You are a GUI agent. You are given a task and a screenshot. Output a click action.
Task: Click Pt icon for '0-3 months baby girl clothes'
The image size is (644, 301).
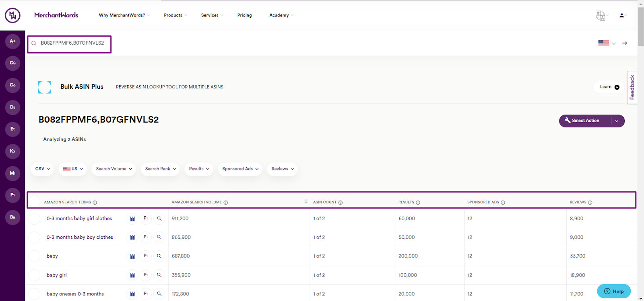click(146, 219)
